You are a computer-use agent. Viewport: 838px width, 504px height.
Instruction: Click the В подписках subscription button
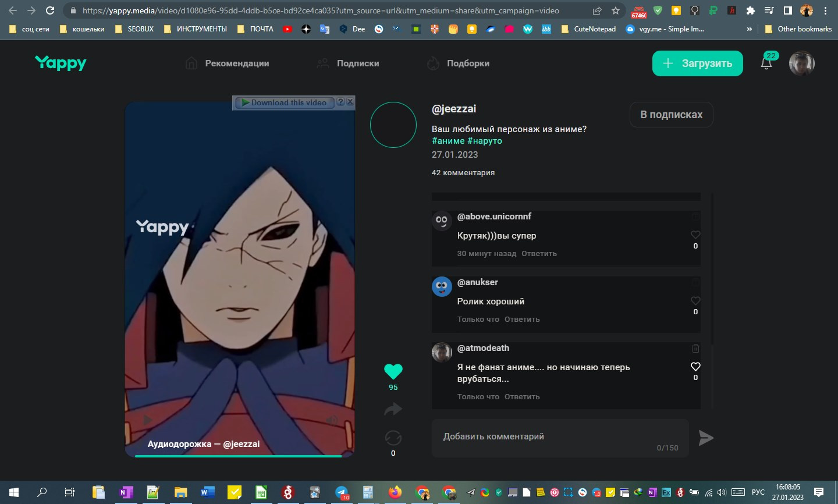pos(672,115)
